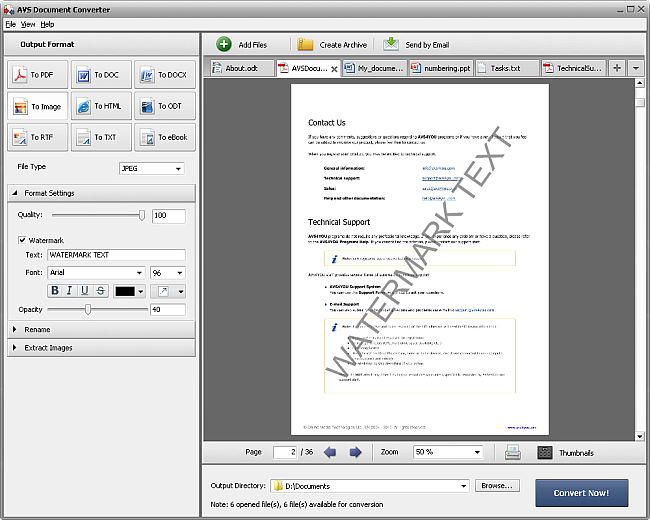Select the To PDF output format

[x=37, y=75]
